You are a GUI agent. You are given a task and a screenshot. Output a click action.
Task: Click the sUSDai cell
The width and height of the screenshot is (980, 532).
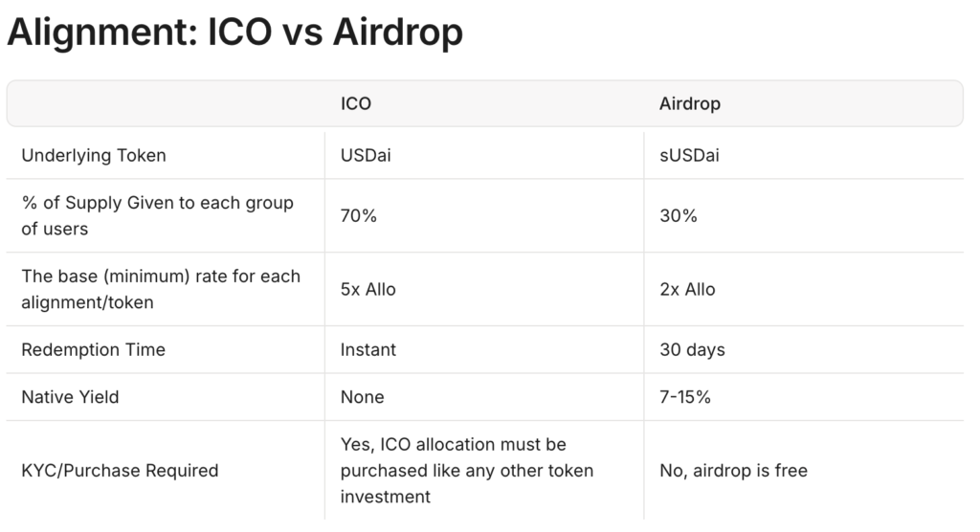pos(689,155)
